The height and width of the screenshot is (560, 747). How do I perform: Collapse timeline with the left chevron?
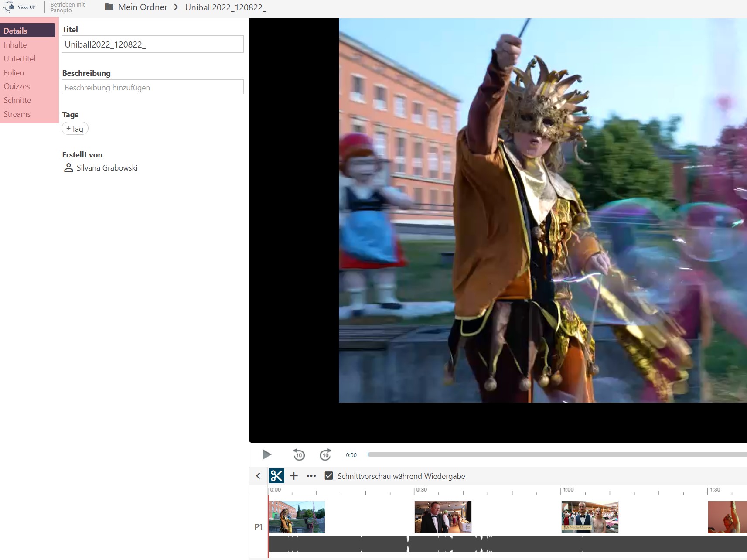pos(258,476)
